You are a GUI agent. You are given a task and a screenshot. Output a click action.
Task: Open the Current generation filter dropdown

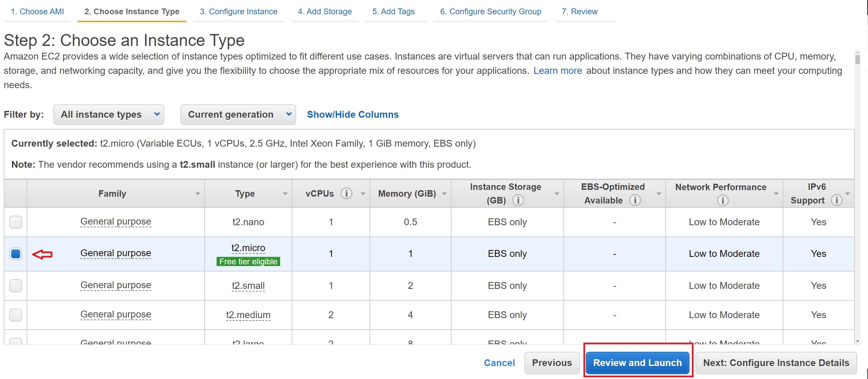pos(238,115)
